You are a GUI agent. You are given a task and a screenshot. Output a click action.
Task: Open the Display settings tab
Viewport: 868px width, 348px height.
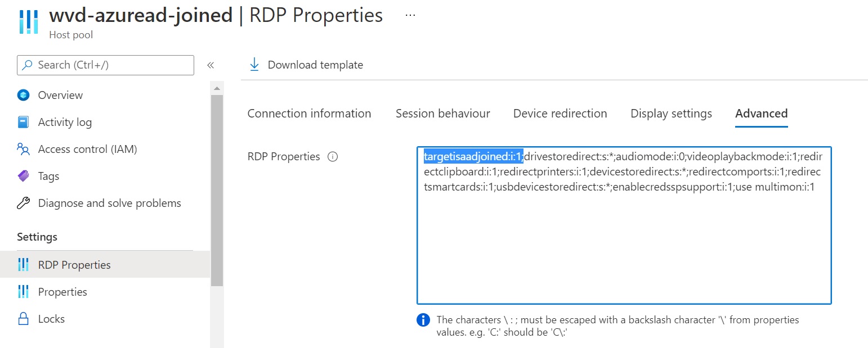[x=671, y=114]
